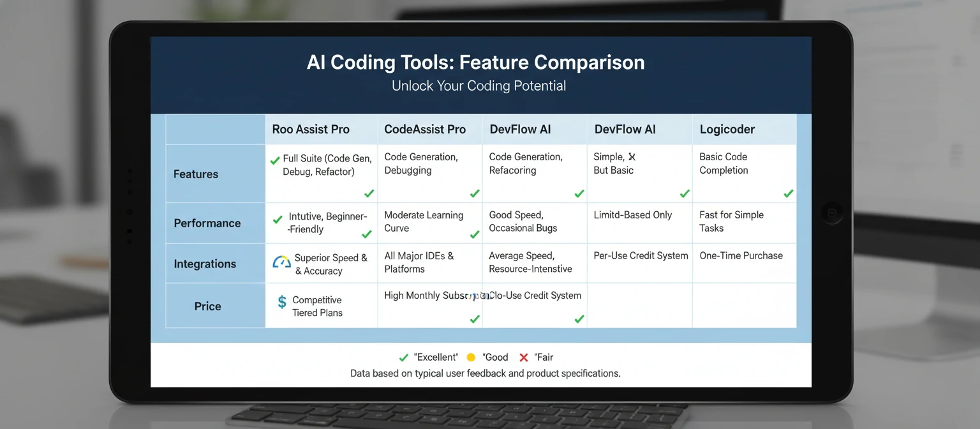Click the dollar sign icon in Price row
980x429 pixels.
tap(281, 302)
